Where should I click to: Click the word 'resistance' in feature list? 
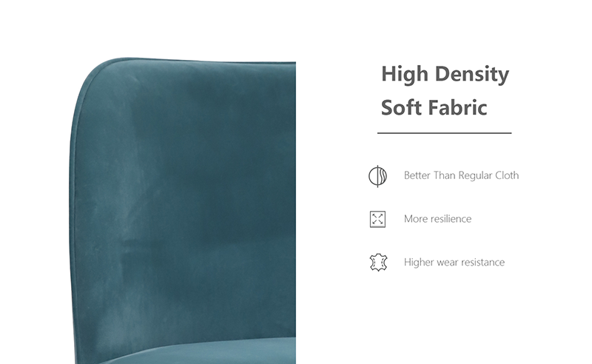point(484,262)
